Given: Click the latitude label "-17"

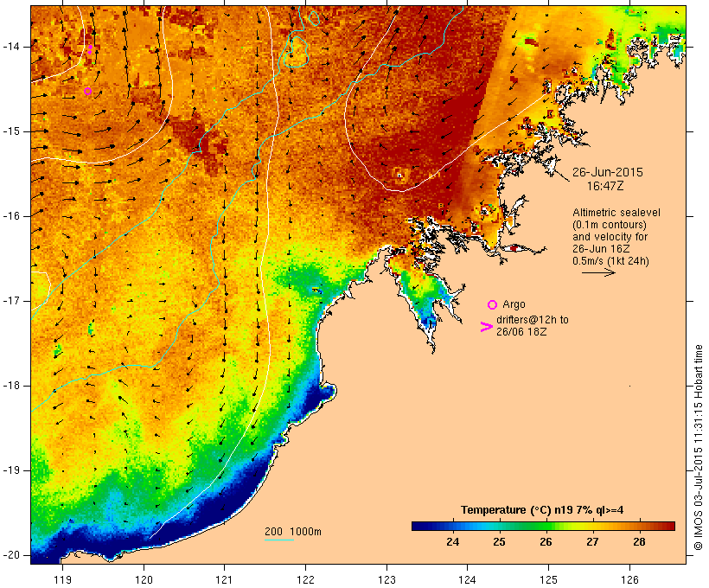Looking at the screenshot, I should 10,301.
